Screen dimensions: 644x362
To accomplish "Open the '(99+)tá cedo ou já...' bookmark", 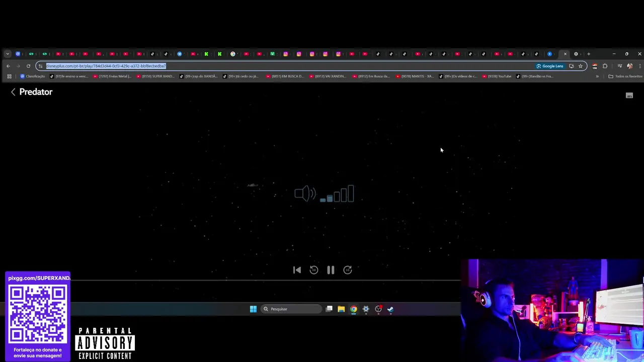I will 242,76.
